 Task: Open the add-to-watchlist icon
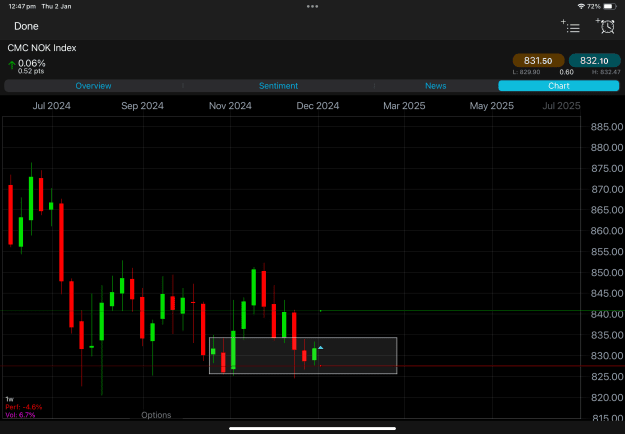[x=570, y=26]
